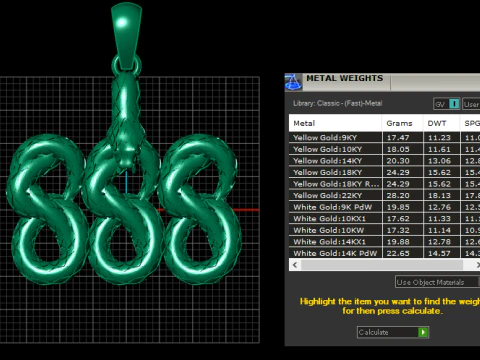Click the 22.65 grams value
The height and width of the screenshot is (360, 480).
pos(398,253)
